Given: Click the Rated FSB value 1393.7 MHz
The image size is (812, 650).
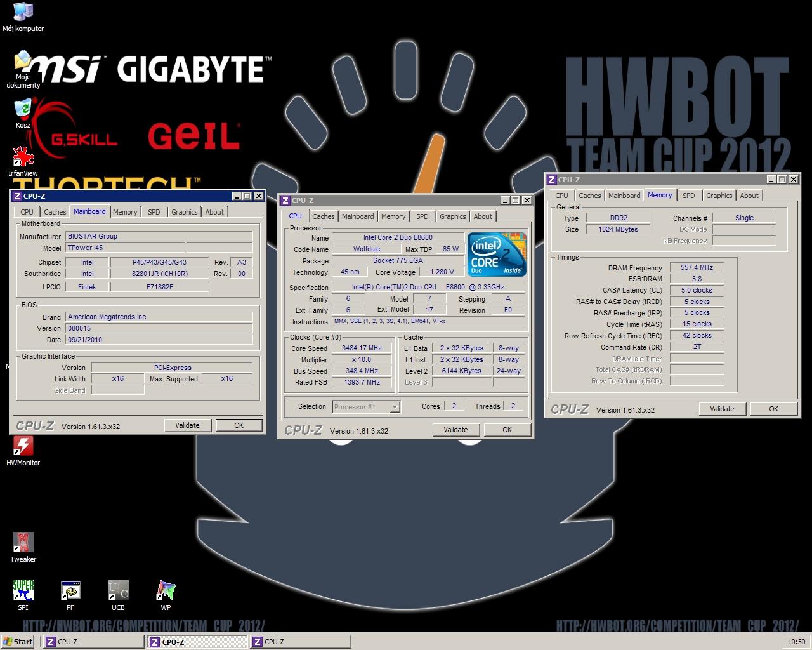Looking at the screenshot, I should click(362, 383).
